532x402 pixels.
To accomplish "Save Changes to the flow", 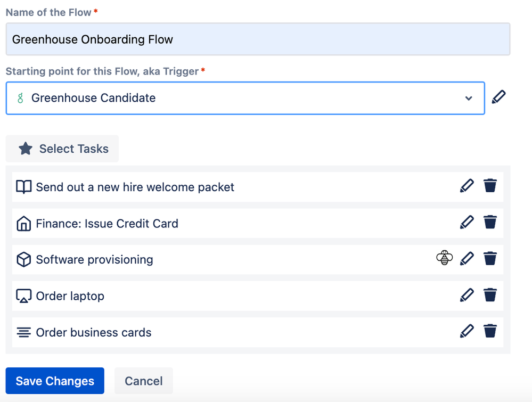I will click(55, 381).
